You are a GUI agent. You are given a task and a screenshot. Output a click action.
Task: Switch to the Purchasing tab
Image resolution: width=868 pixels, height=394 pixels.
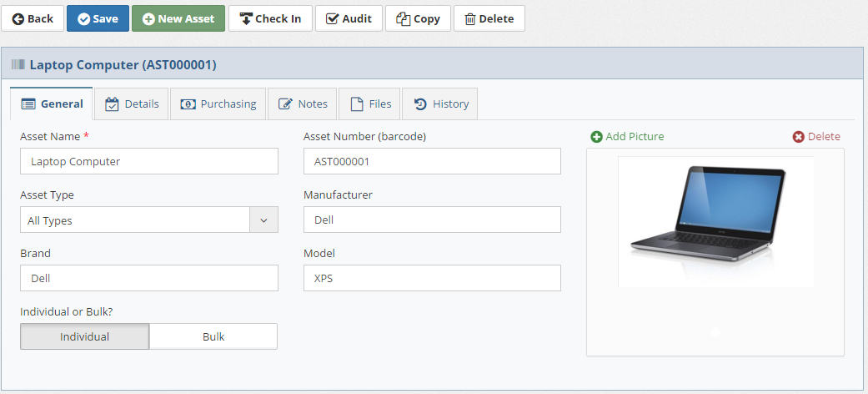pyautogui.click(x=218, y=104)
